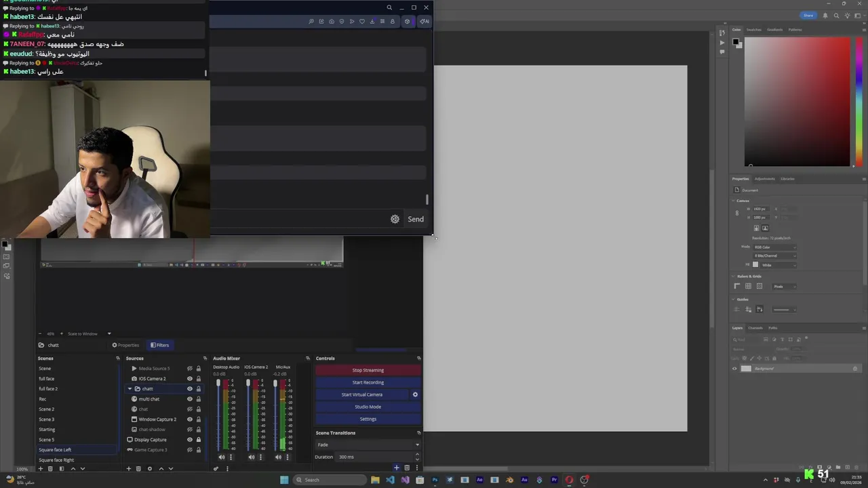Open the OBS source Filters button
The image size is (868, 488).
point(160,345)
